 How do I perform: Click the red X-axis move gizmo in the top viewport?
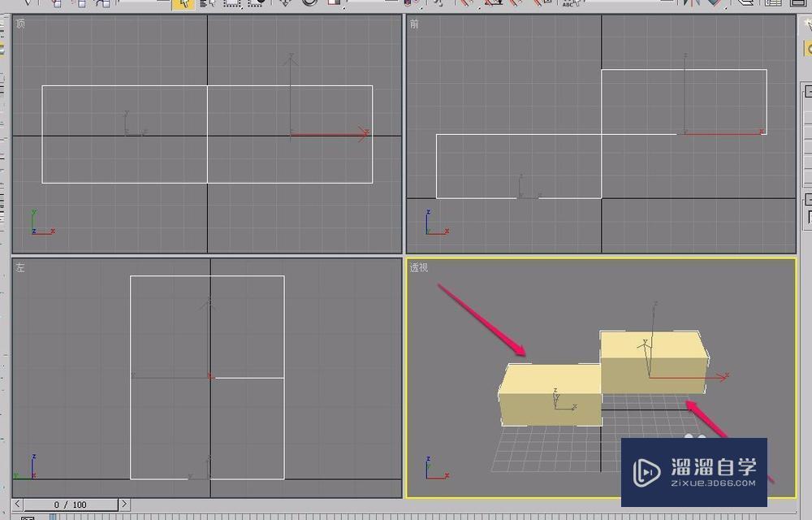tap(330, 135)
